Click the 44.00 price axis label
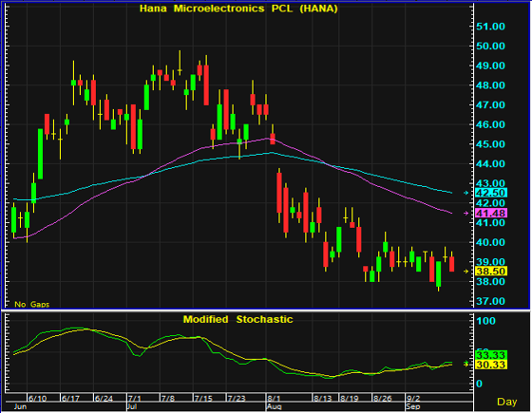532x413 pixels. coord(490,164)
